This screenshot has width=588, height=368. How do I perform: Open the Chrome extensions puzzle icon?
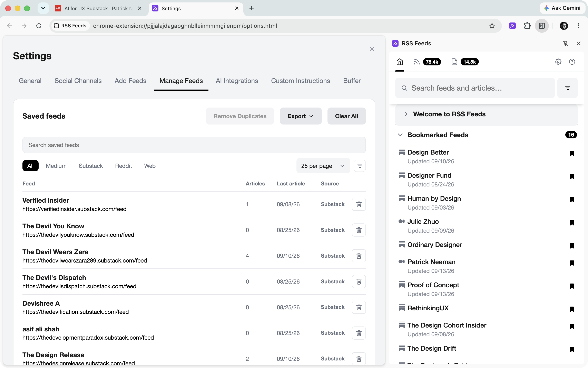[x=527, y=26]
